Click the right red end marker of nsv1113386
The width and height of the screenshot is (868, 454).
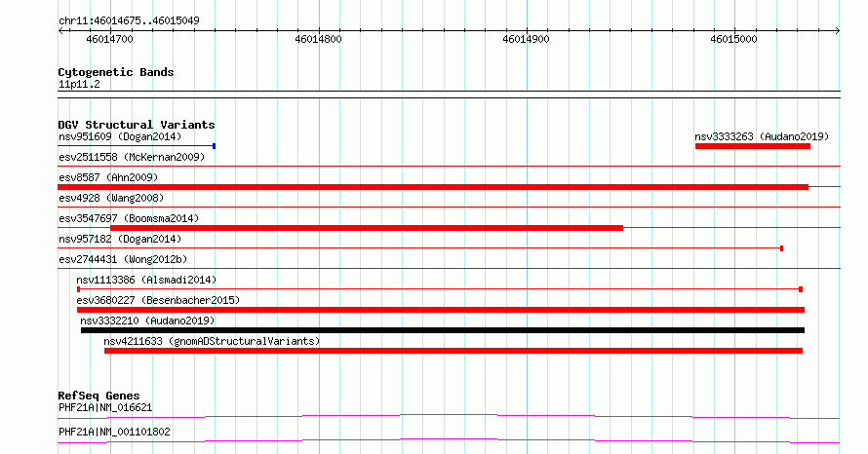(801, 289)
